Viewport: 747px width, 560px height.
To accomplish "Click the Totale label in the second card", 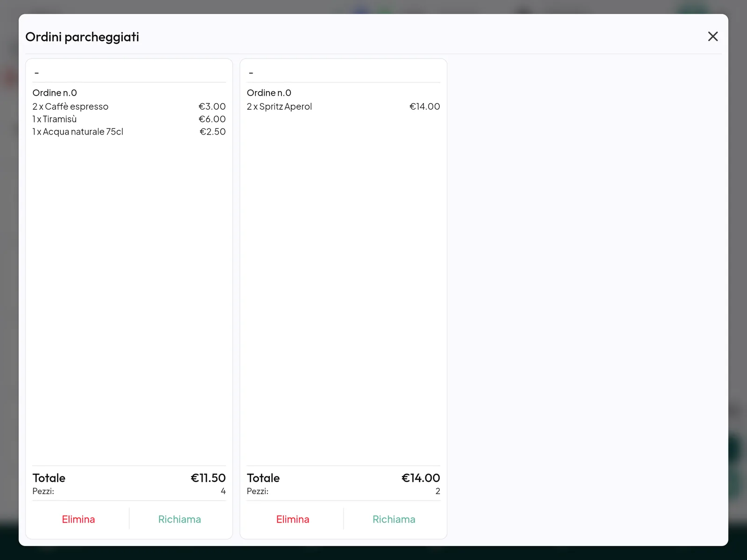I will tap(263, 478).
